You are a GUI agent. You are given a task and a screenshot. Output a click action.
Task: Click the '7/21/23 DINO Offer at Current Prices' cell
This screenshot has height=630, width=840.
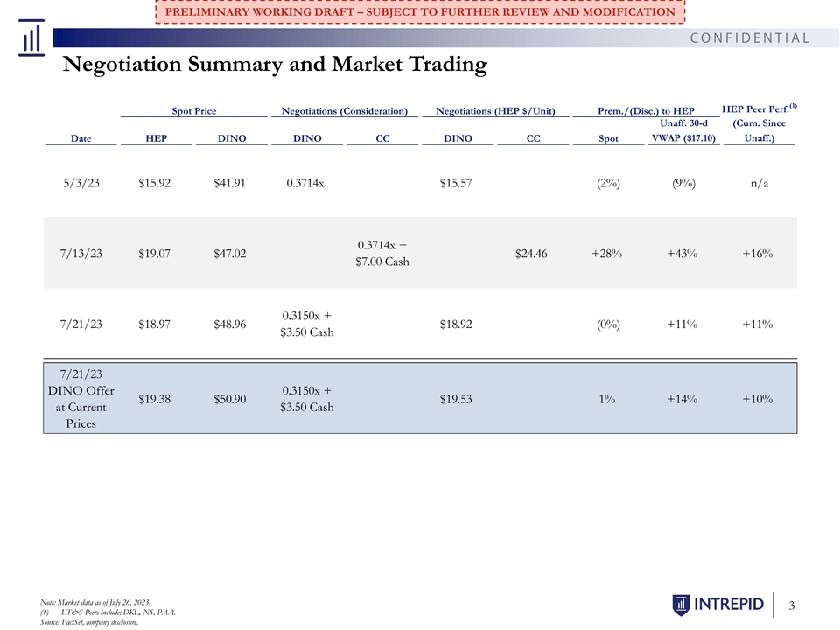click(80, 399)
